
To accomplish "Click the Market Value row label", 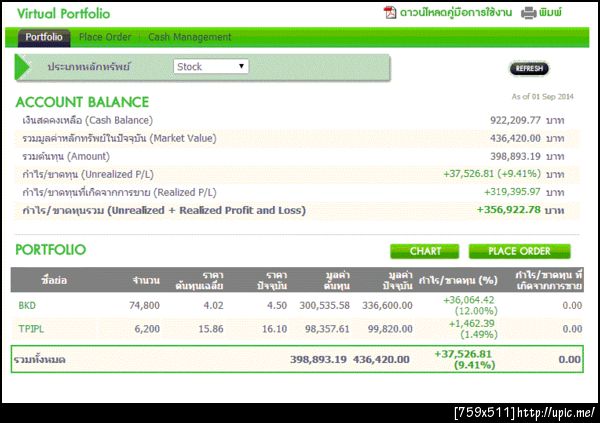I will (x=119, y=138).
